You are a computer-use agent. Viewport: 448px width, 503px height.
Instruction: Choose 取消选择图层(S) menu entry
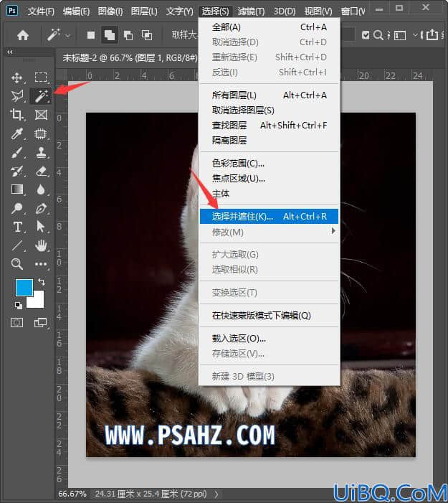270,111
